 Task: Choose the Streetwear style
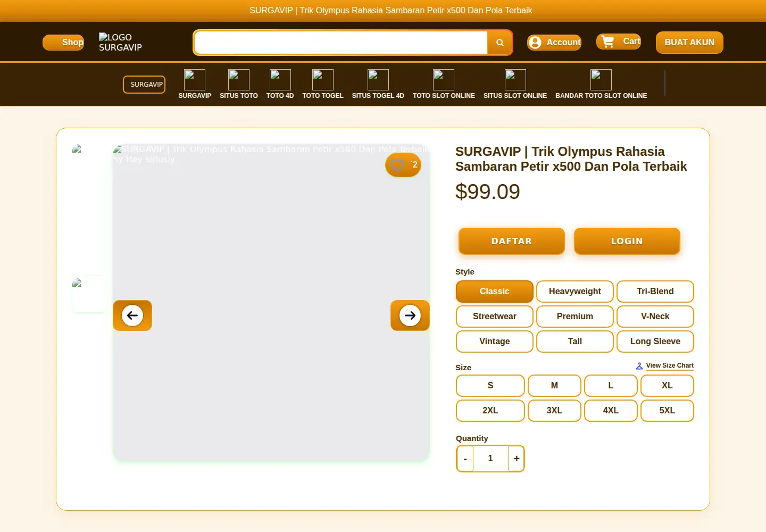[495, 317]
